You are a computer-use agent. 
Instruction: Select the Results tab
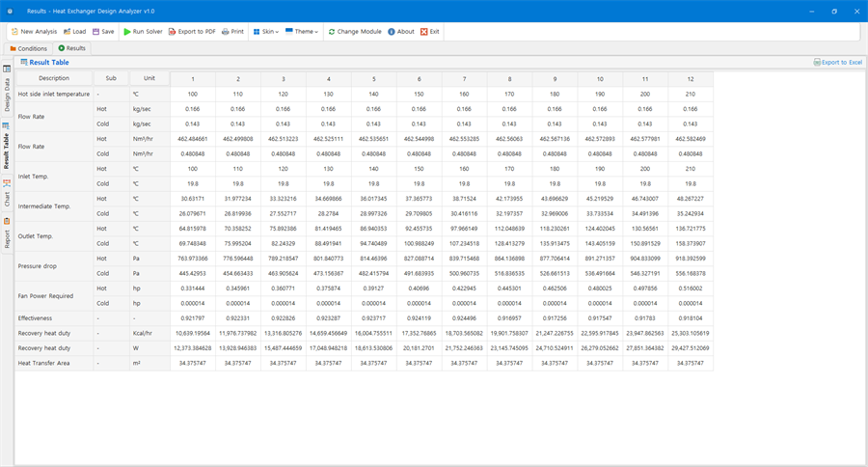(x=72, y=48)
